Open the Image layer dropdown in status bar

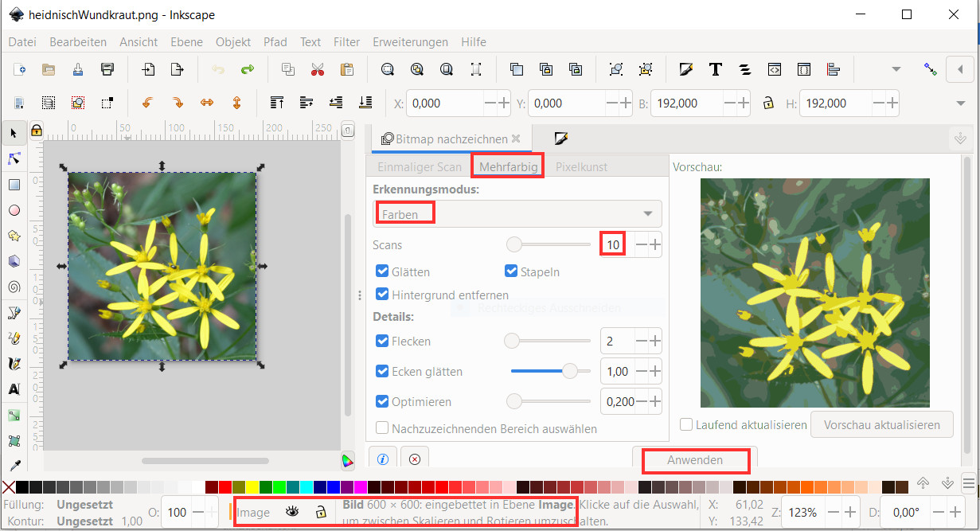click(254, 512)
